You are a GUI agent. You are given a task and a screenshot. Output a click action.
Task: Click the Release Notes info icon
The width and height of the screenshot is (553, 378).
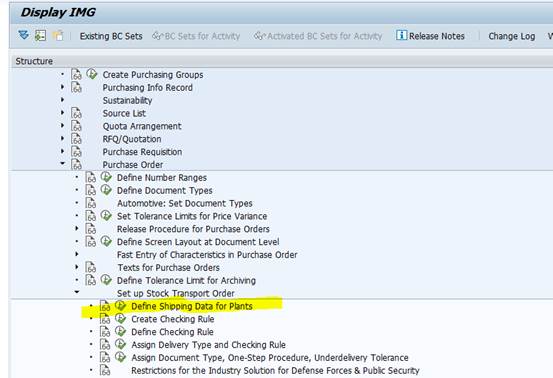click(401, 35)
